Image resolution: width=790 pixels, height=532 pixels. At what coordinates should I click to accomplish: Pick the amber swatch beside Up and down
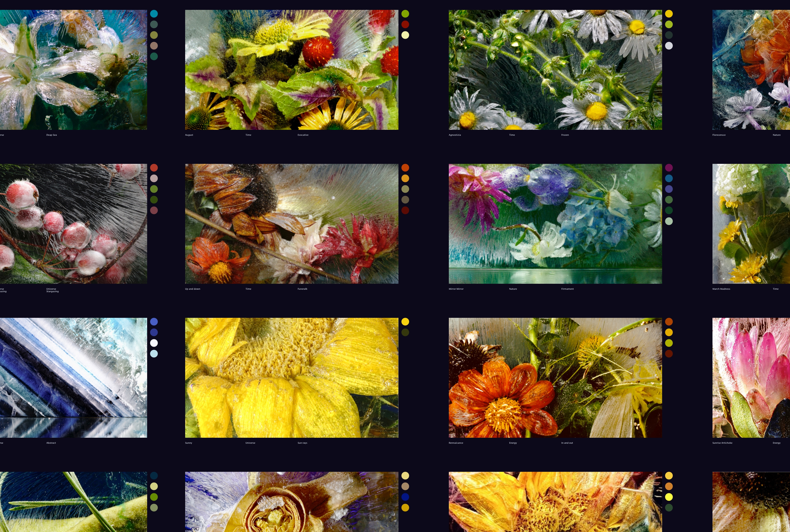click(x=405, y=178)
